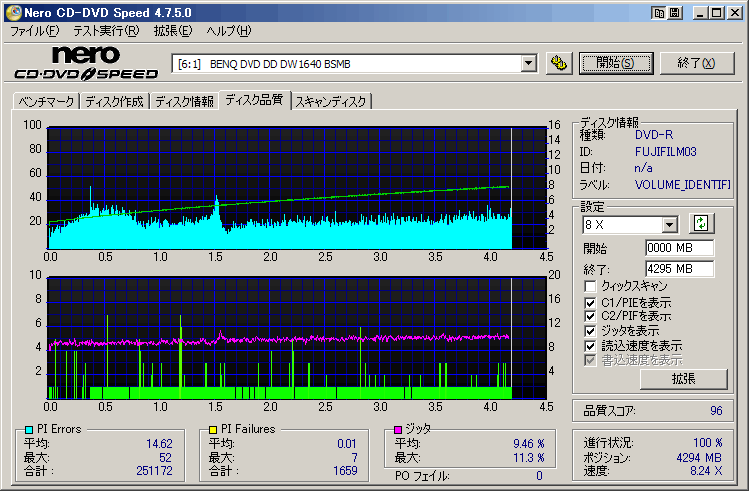This screenshot has height=491, width=749.
Task: Click the 拡張 button in settings panel
Action: coord(684,379)
